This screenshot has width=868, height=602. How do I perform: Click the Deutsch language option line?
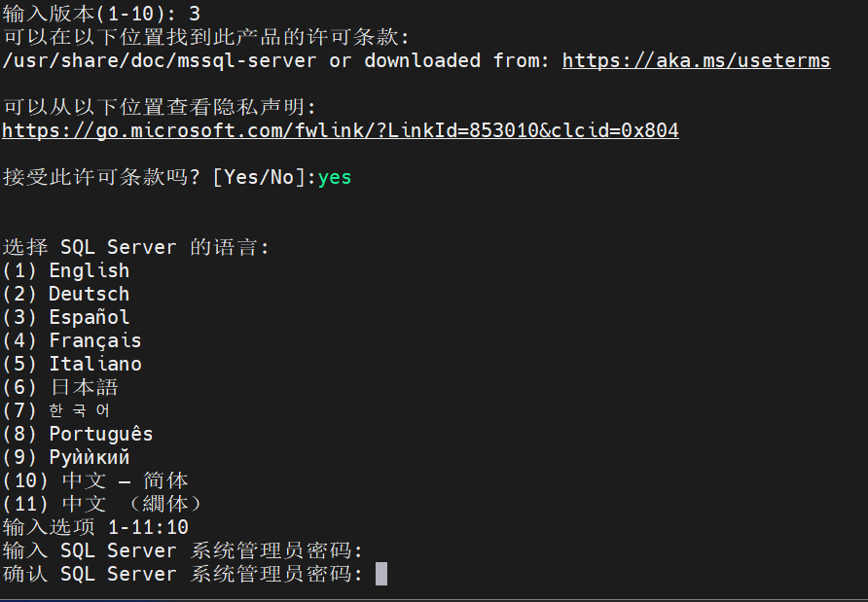point(66,294)
